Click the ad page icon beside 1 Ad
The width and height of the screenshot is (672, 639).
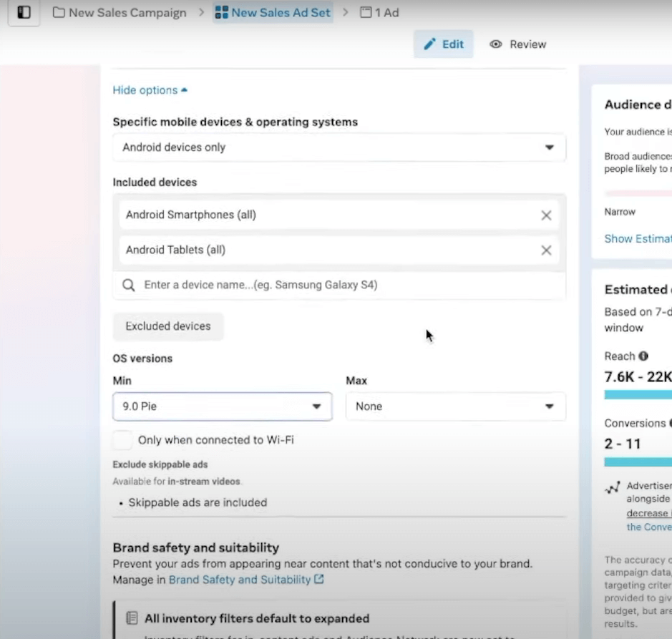click(366, 12)
